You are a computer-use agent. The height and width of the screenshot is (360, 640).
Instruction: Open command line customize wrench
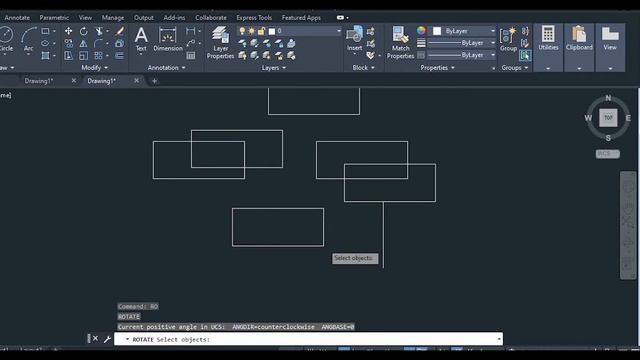tap(107, 339)
